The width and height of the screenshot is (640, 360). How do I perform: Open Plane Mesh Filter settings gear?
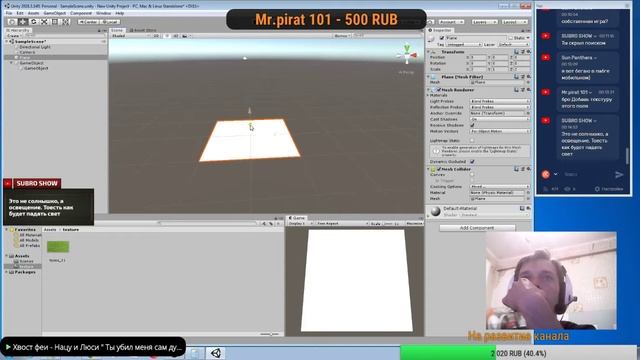point(529,77)
